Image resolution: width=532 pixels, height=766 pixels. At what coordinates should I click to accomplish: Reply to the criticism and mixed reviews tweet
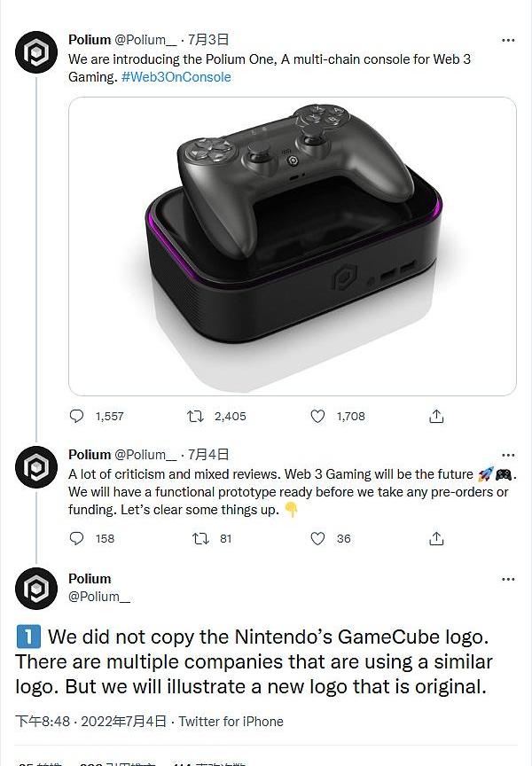click(77, 538)
